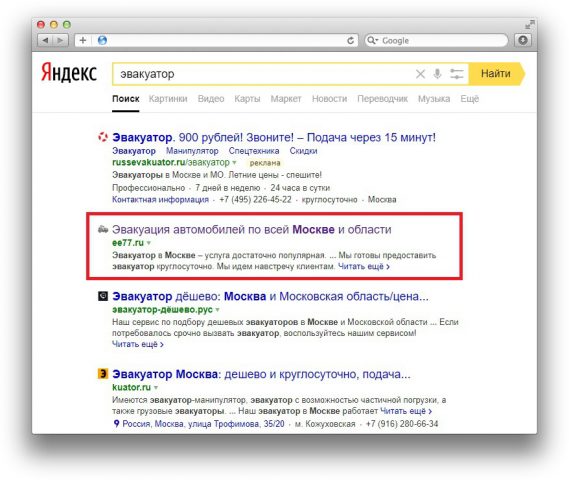The width and height of the screenshot is (569, 480).
Task: Click phone number +7 (916) 280-66-34
Action: tap(402, 424)
